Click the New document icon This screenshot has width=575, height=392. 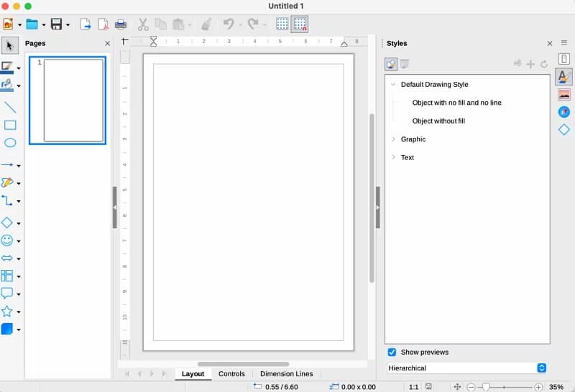click(x=8, y=24)
